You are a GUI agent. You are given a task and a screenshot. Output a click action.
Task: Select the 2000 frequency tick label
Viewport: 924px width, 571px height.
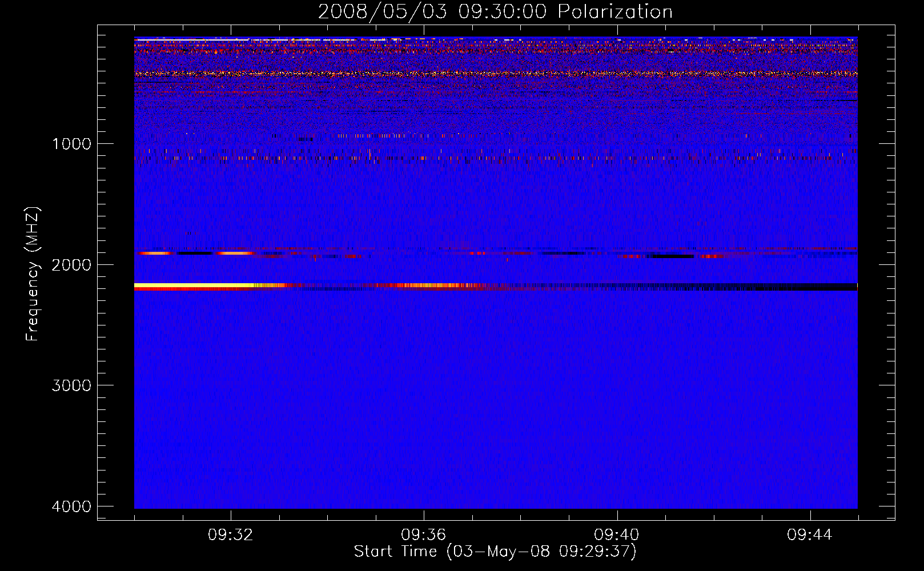tap(71, 265)
